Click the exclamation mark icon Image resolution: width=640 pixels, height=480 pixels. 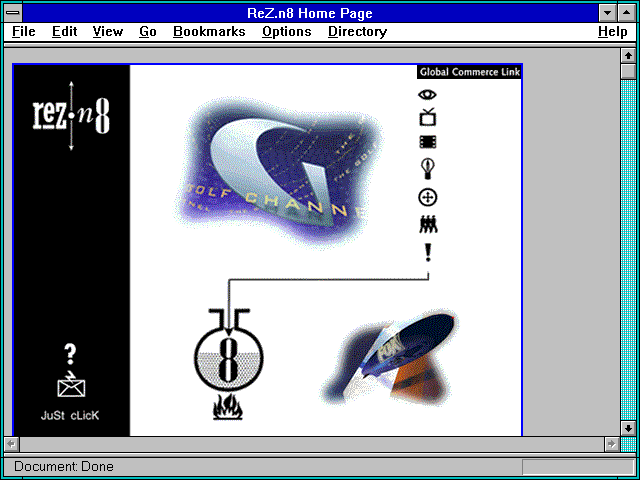[428, 252]
